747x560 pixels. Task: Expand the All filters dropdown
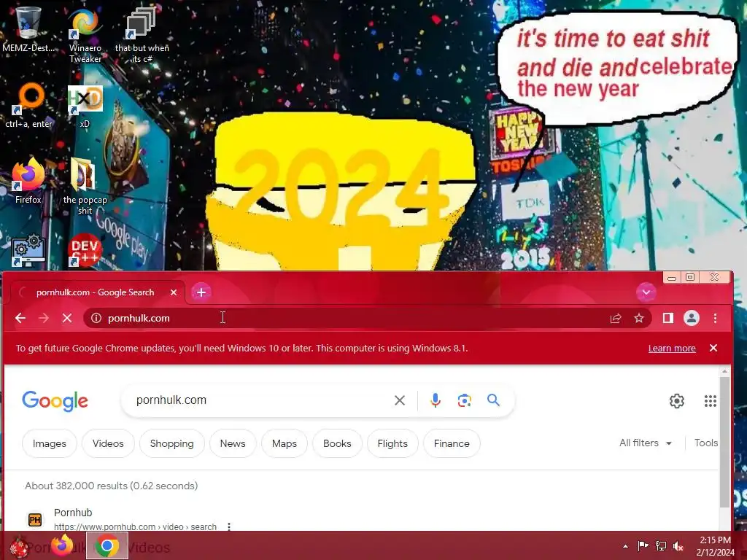(646, 443)
